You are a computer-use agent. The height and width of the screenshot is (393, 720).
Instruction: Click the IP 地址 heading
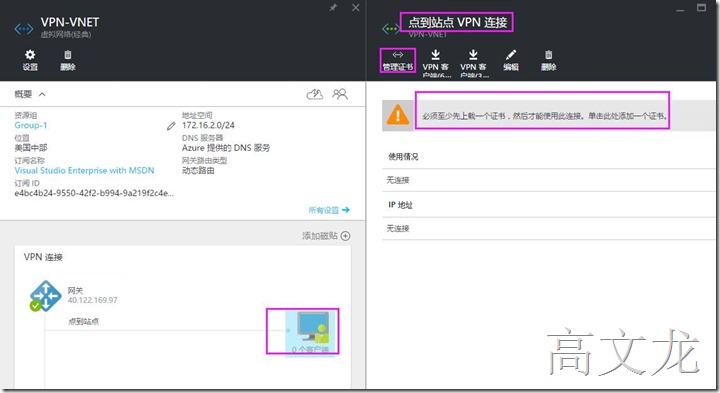(x=400, y=205)
